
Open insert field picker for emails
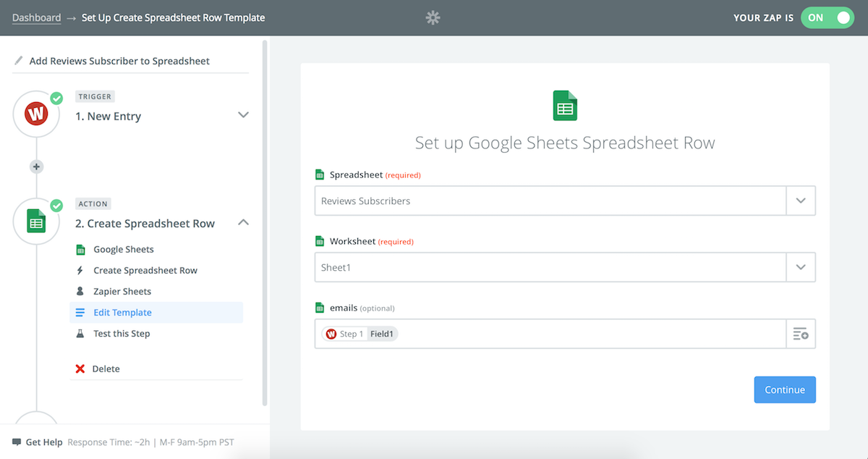click(801, 334)
